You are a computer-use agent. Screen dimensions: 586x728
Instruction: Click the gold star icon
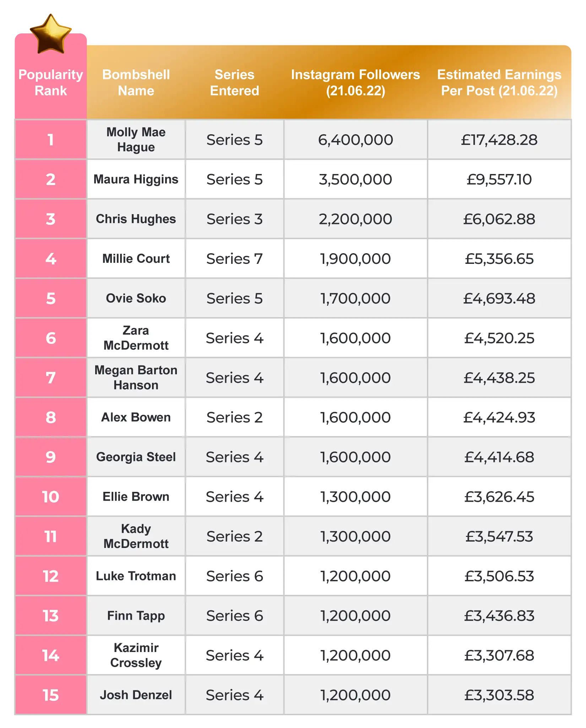(51, 34)
